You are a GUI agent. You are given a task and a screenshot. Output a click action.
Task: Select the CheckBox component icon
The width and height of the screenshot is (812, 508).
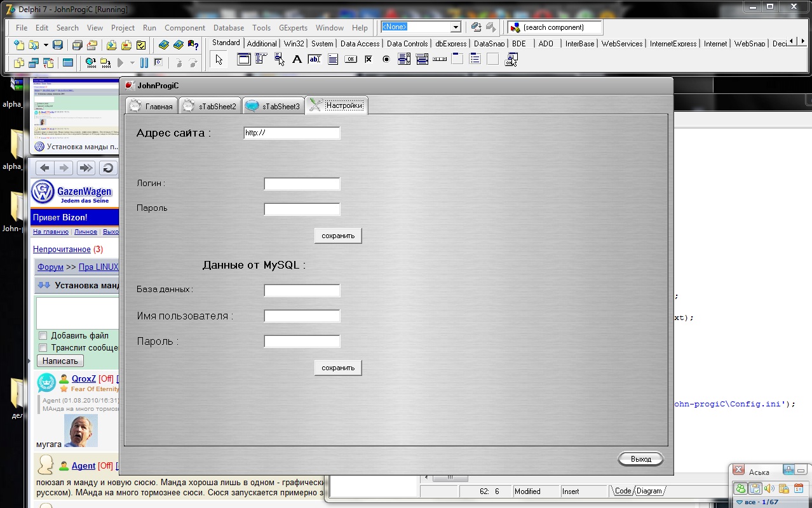click(x=369, y=60)
